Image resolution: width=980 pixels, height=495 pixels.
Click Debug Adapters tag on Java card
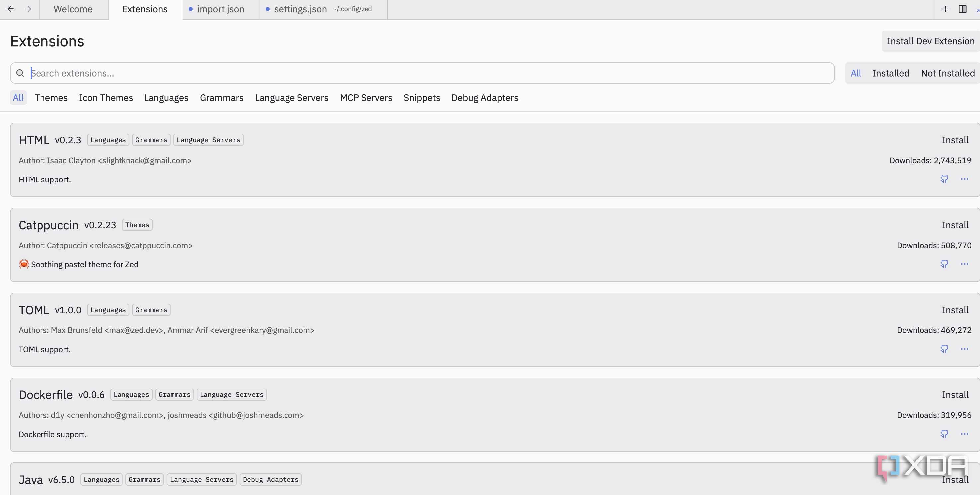click(x=271, y=479)
